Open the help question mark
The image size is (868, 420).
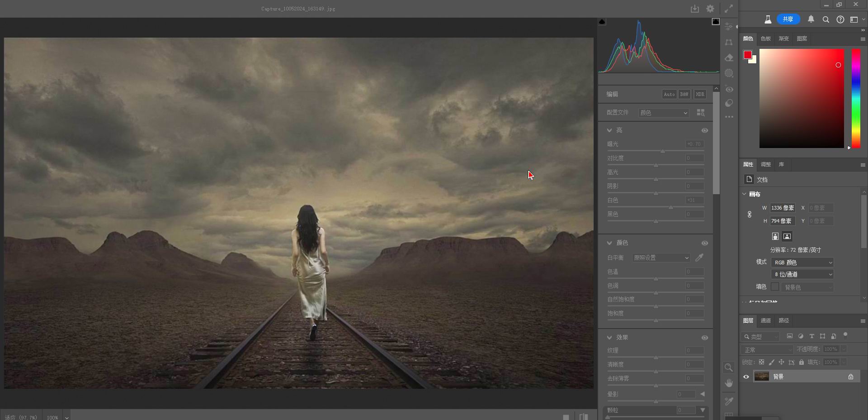(840, 19)
